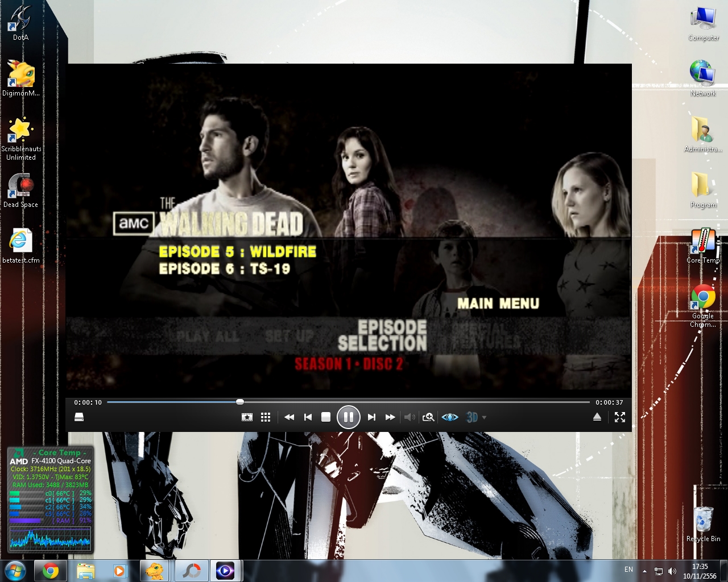Open the network status tray icon

click(658, 571)
